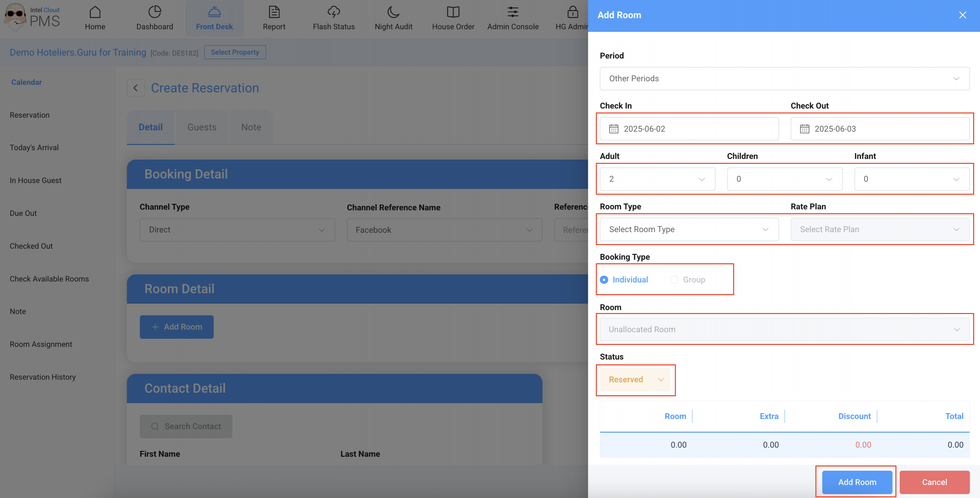Click the Check Out date field
The width and height of the screenshot is (980, 498).
[x=880, y=129]
